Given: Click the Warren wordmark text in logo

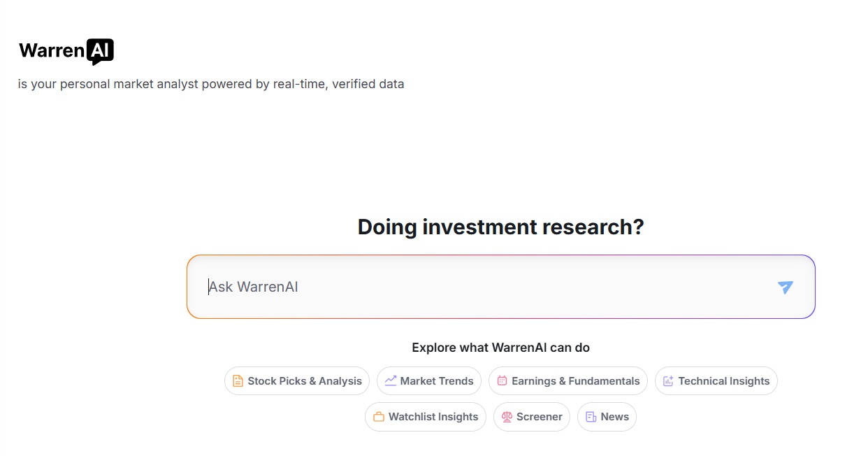Looking at the screenshot, I should [52, 50].
